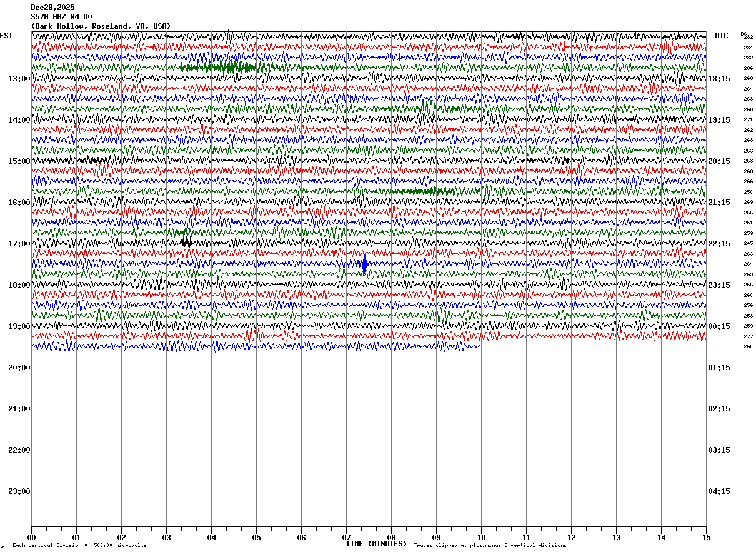Click the EST timezone label
Image resolution: width=756 pixels, height=554 pixels.
coord(6,36)
